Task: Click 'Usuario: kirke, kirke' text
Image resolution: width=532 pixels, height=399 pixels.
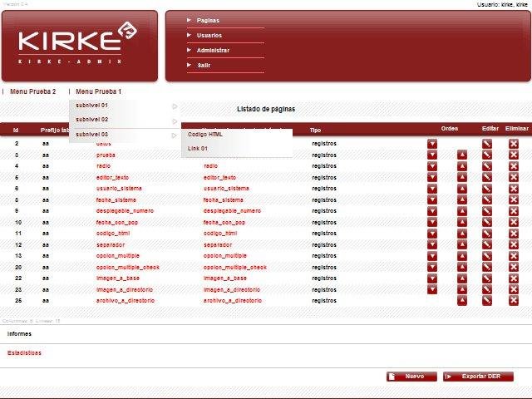Action: pos(502,5)
